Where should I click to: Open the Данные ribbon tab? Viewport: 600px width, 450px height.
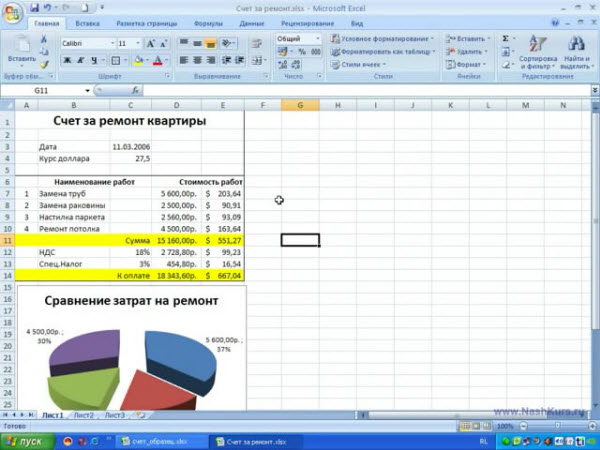(x=252, y=23)
